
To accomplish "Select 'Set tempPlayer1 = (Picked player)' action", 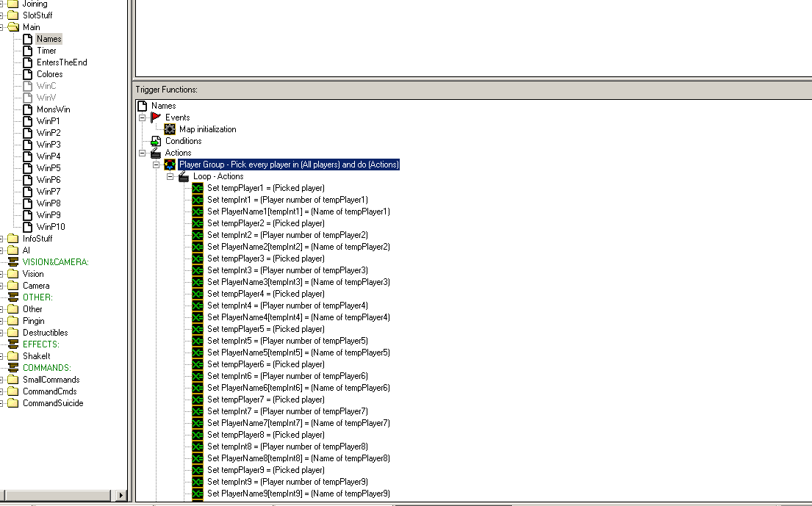I will click(266, 188).
